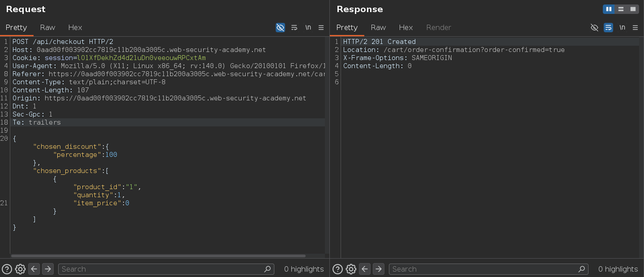
Task: Click 0 highlights label in Request panel
Action: point(304,269)
